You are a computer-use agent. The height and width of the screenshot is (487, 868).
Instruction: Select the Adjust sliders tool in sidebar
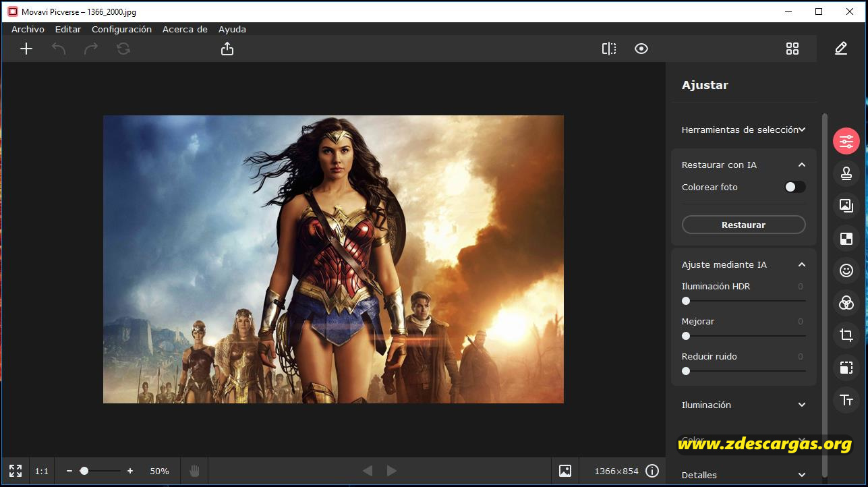point(846,141)
